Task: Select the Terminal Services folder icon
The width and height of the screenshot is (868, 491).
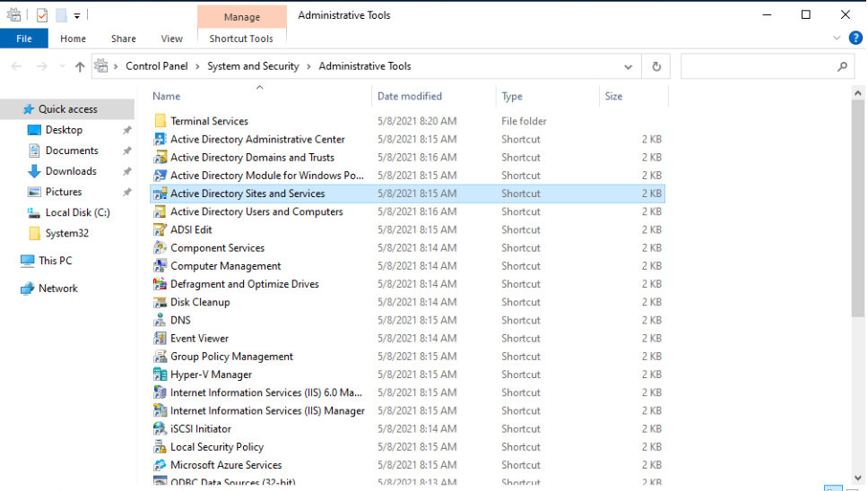Action: click(x=161, y=121)
